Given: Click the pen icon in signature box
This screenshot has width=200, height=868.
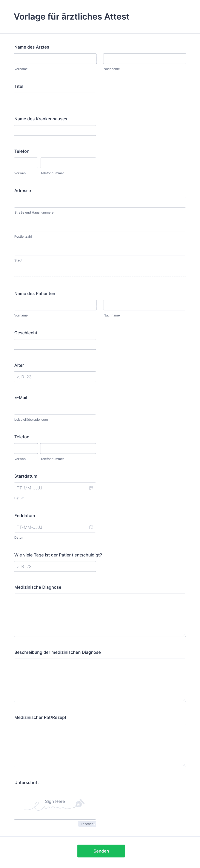Looking at the screenshot, I should click(80, 803).
